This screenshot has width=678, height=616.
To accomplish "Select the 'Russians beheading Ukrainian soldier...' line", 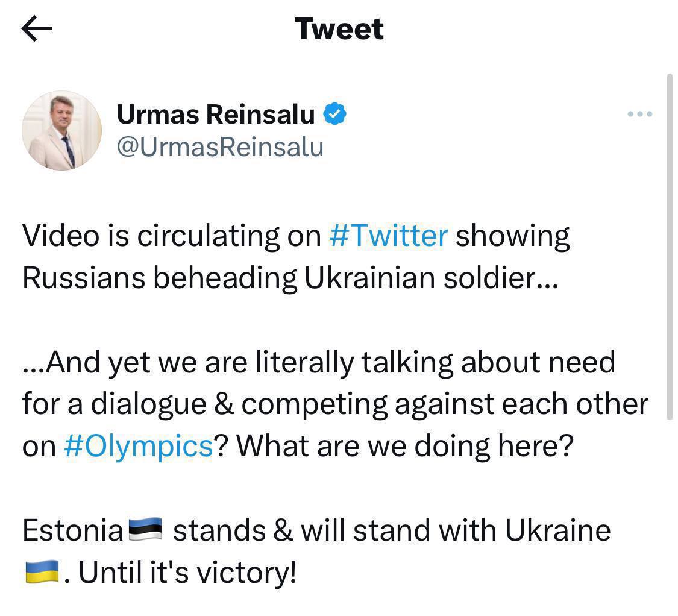I will 290,278.
